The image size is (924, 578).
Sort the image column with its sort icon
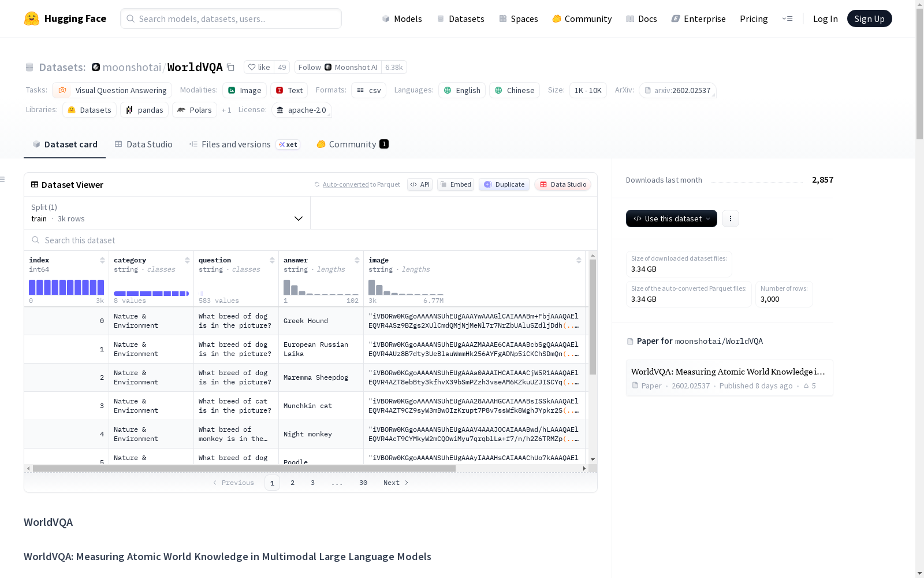(579, 260)
